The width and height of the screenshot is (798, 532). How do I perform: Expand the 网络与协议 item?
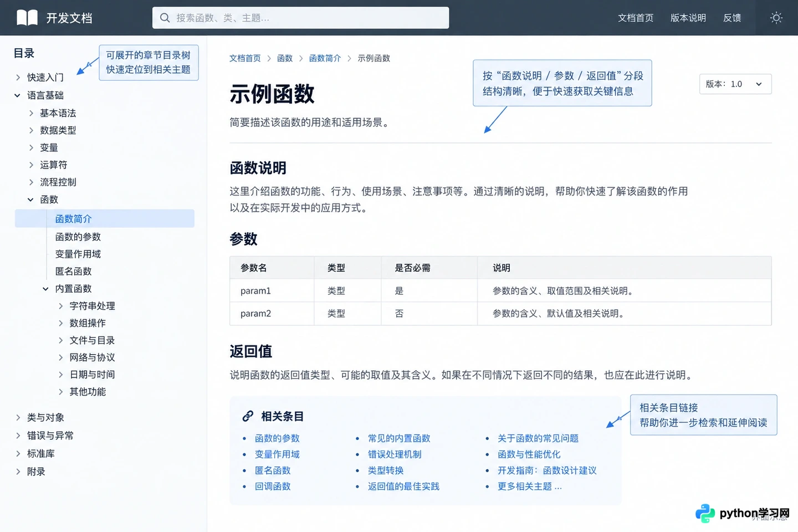[x=61, y=357]
